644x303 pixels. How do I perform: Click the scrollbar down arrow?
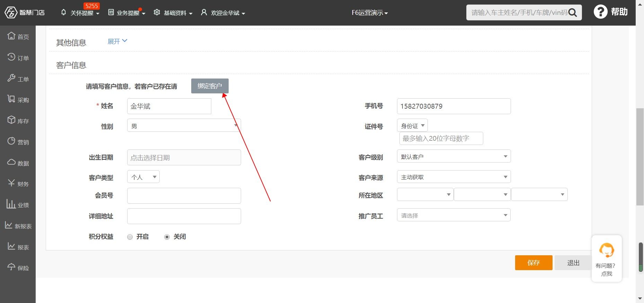(640, 299)
